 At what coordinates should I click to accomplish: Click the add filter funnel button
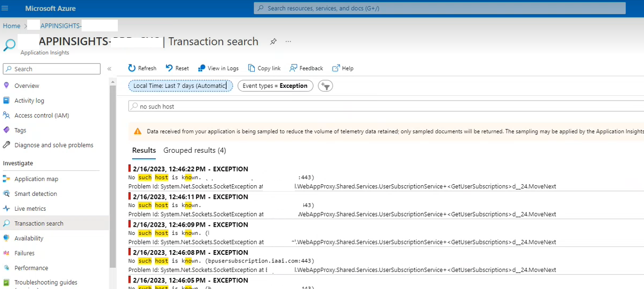click(325, 86)
